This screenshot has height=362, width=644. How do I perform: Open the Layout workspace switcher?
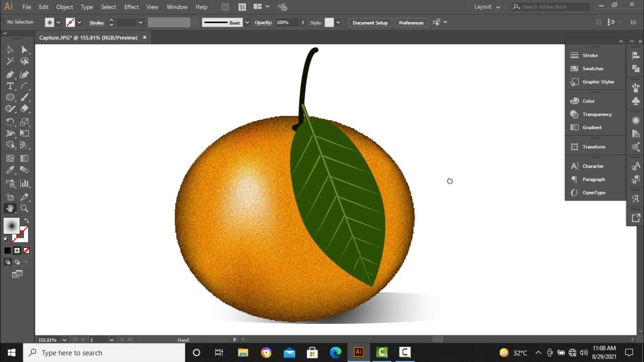pyautogui.click(x=487, y=7)
